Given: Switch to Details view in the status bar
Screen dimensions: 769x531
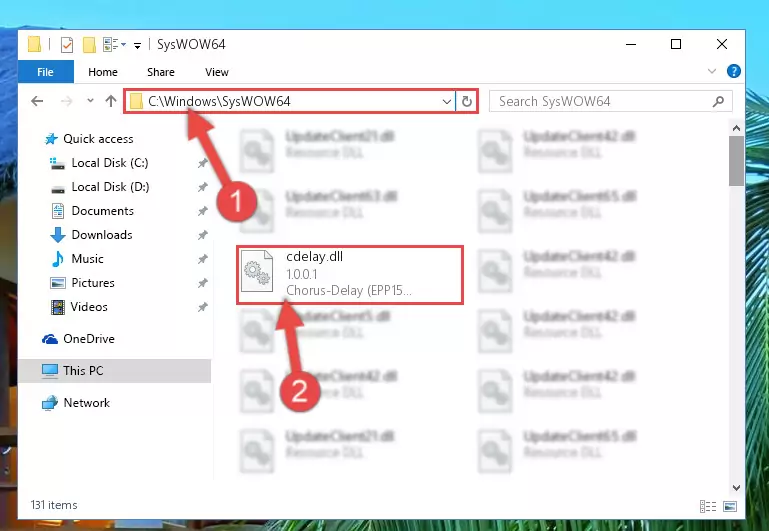Looking at the screenshot, I should coord(708,506).
